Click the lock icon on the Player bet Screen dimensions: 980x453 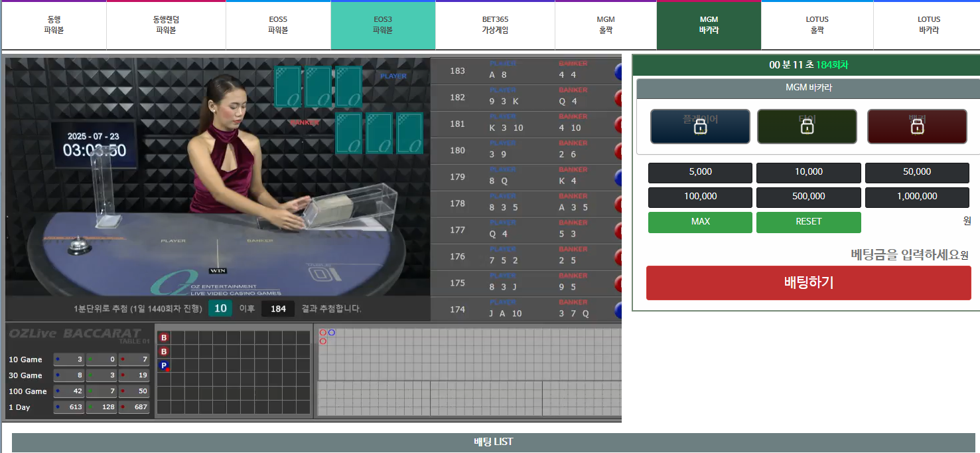point(700,127)
